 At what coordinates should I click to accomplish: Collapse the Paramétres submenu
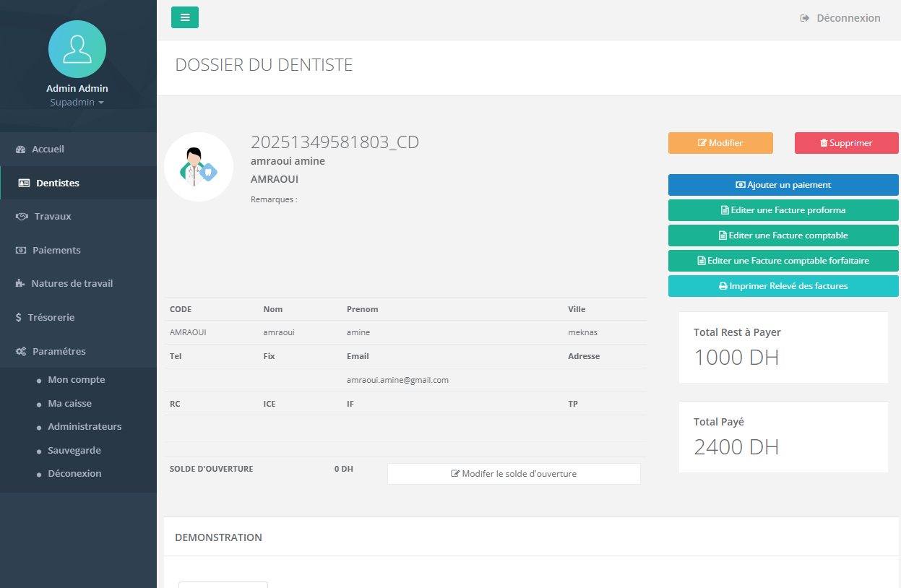pyautogui.click(x=59, y=351)
